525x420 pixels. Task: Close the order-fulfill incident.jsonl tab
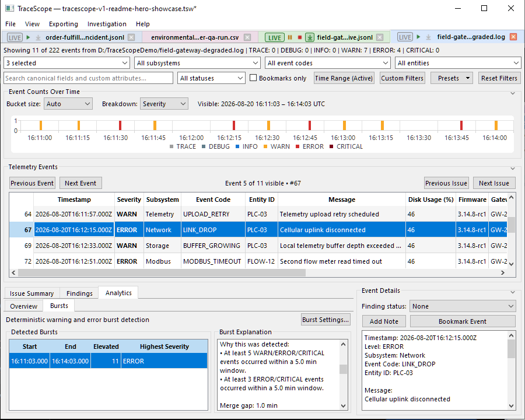[x=132, y=37]
